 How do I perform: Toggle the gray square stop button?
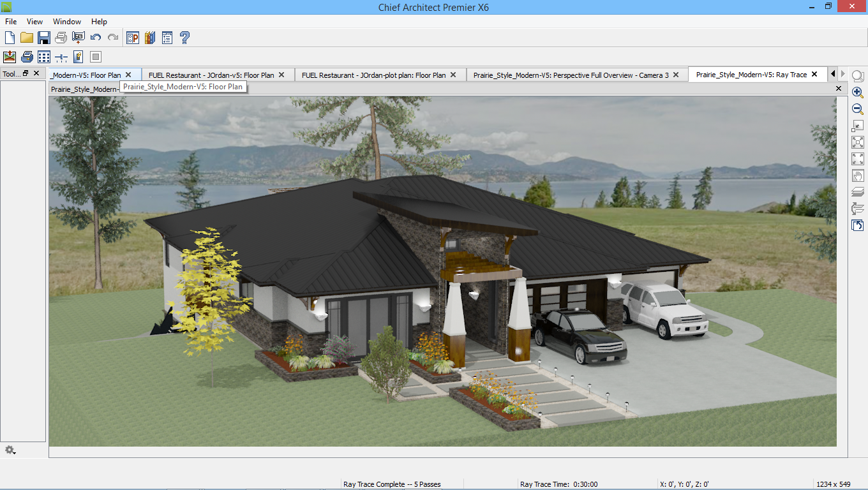click(96, 57)
